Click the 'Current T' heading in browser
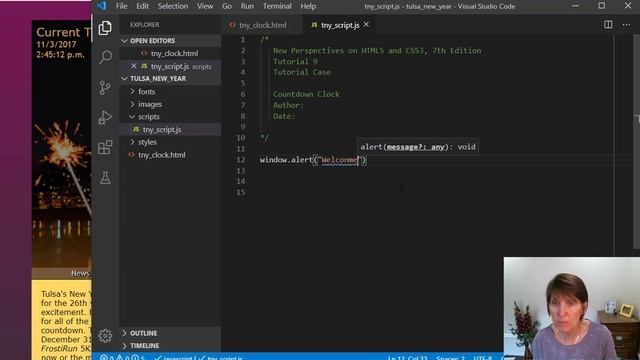 click(x=64, y=32)
